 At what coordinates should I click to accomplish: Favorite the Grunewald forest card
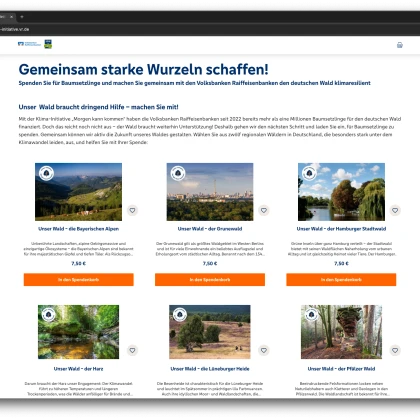point(264,210)
